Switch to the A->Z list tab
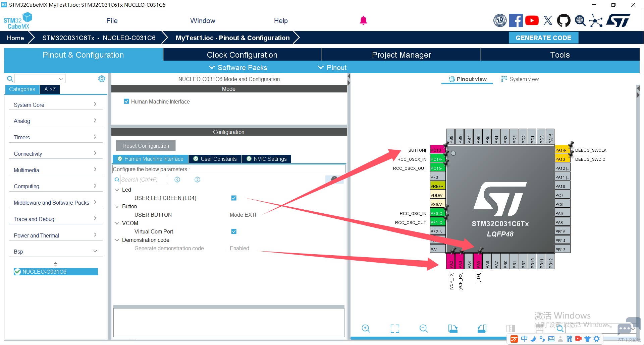This screenshot has height=345, width=644. (x=50, y=89)
